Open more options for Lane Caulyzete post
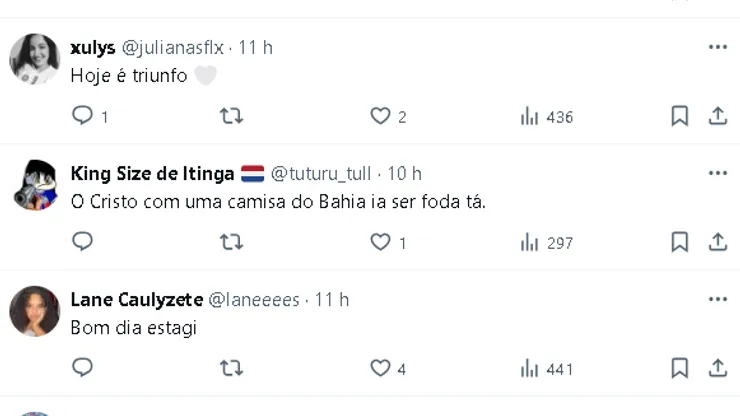 coord(718,299)
